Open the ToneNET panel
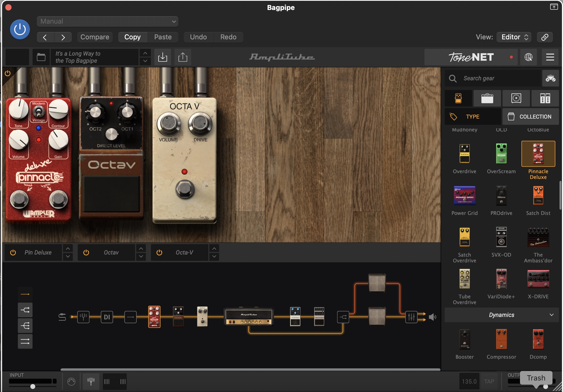The image size is (563, 392). pos(471,57)
